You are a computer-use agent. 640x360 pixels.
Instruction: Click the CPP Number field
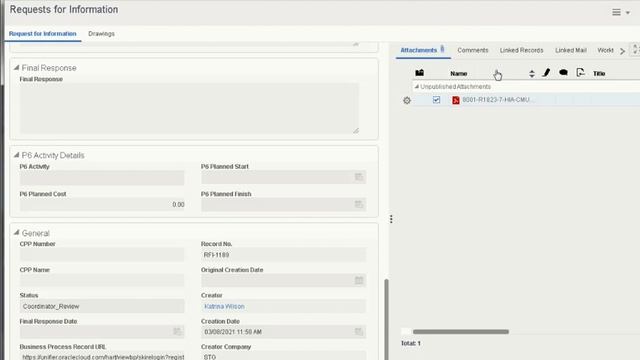coord(102,255)
